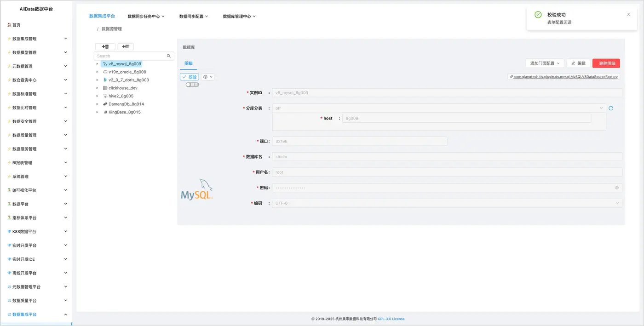This screenshot has height=326, width=644.
Task: Click the 用户名 field
Action: [447, 172]
